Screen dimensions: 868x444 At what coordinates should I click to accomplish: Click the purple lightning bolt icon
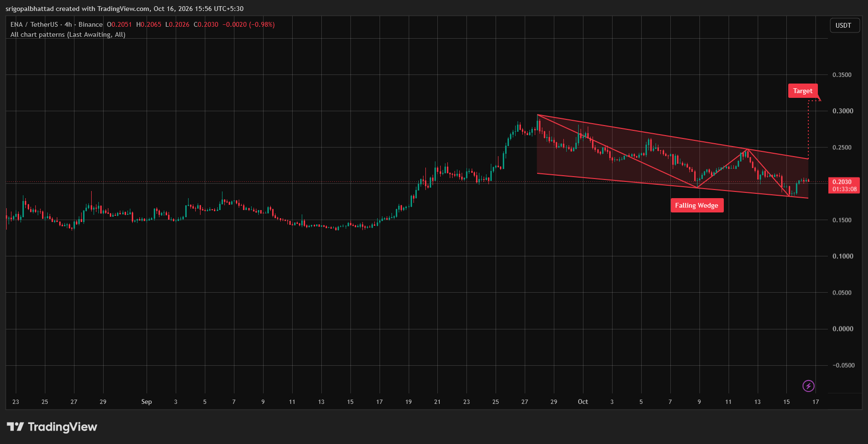(x=808, y=386)
